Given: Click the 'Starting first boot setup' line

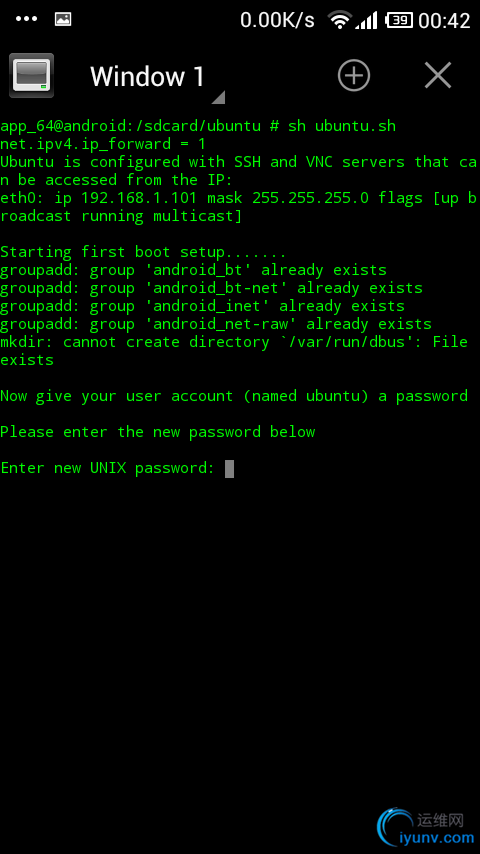Looking at the screenshot, I should [x=143, y=253].
